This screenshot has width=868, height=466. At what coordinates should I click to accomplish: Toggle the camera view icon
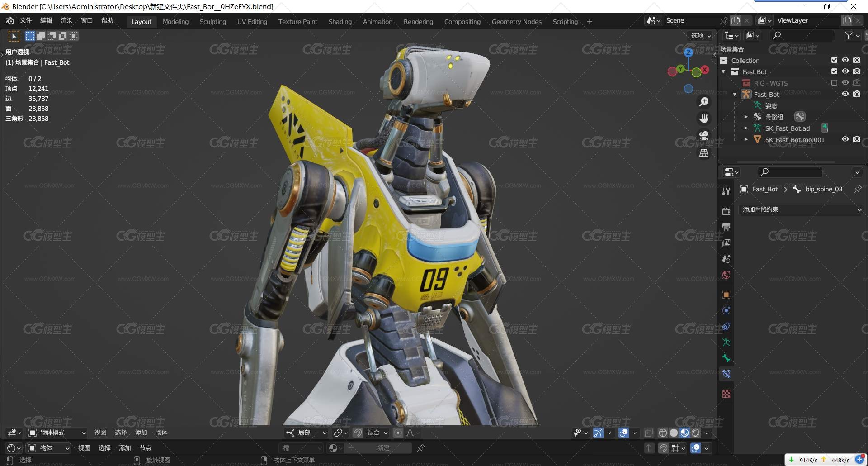(704, 135)
